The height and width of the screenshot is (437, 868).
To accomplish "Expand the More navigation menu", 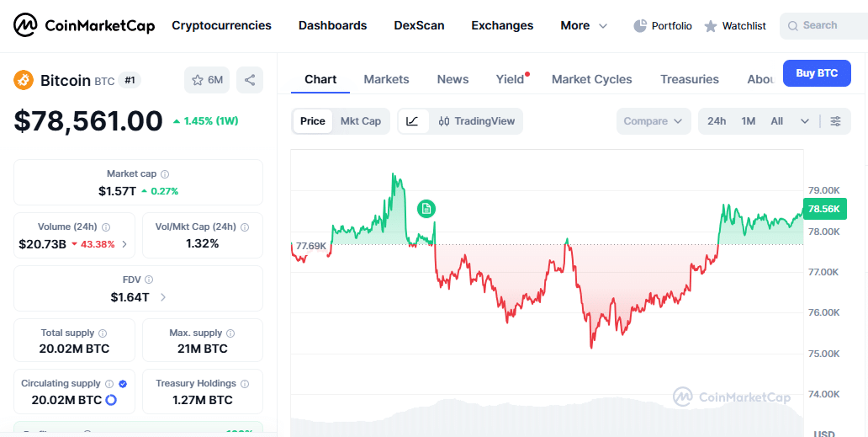I will pos(584,25).
